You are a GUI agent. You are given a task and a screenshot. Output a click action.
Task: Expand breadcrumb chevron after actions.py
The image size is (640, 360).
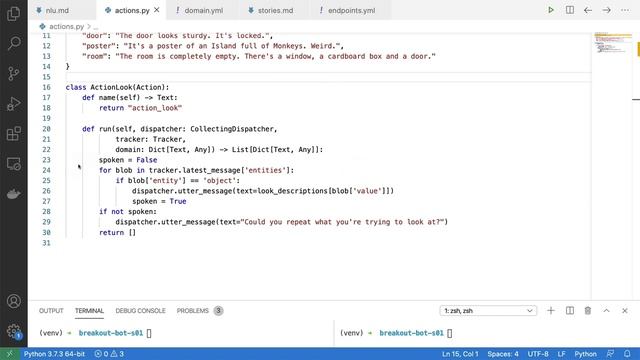tap(89, 27)
